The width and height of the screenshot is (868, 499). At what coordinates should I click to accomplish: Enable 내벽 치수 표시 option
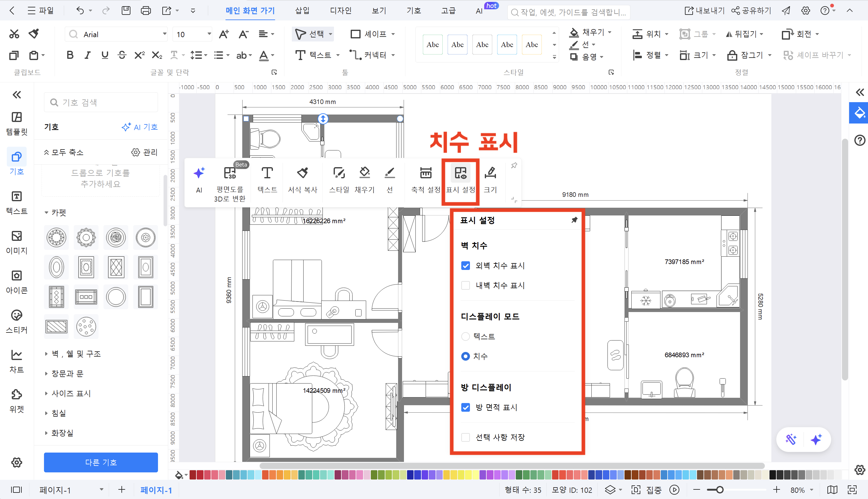465,285
